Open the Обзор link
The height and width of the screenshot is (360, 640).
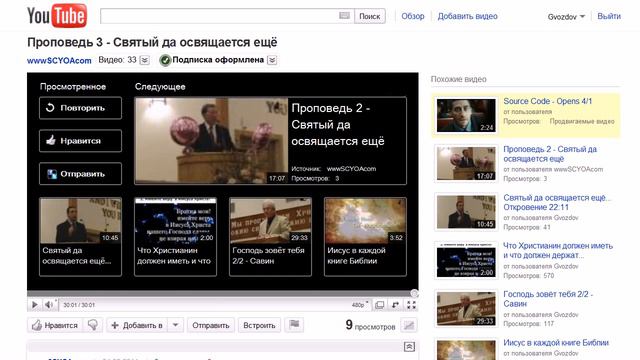pyautogui.click(x=413, y=16)
